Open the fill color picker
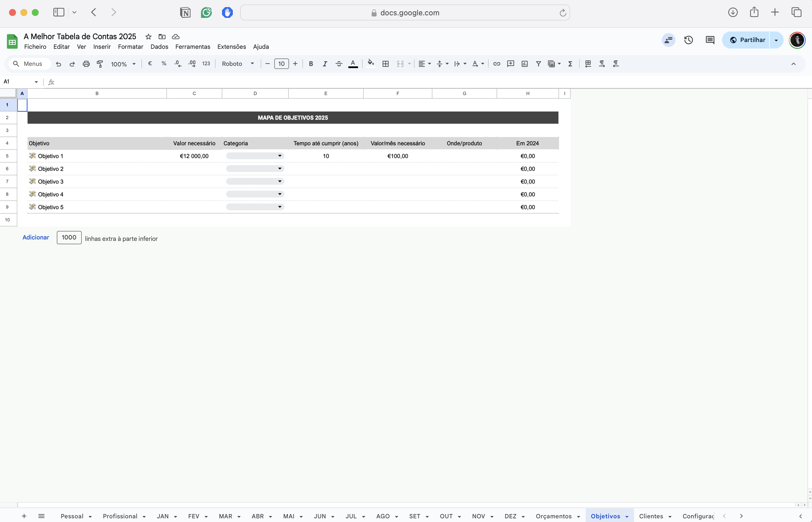This screenshot has width=812, height=522. pyautogui.click(x=371, y=63)
